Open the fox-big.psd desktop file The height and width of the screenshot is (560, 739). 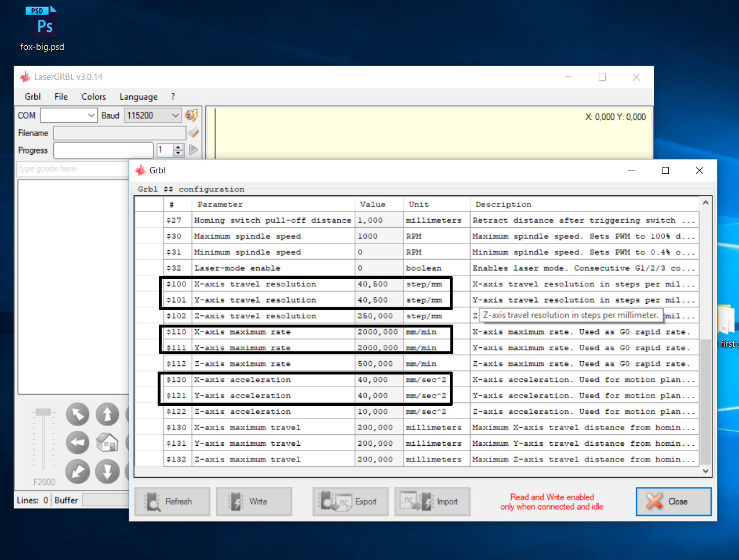pyautogui.click(x=42, y=28)
